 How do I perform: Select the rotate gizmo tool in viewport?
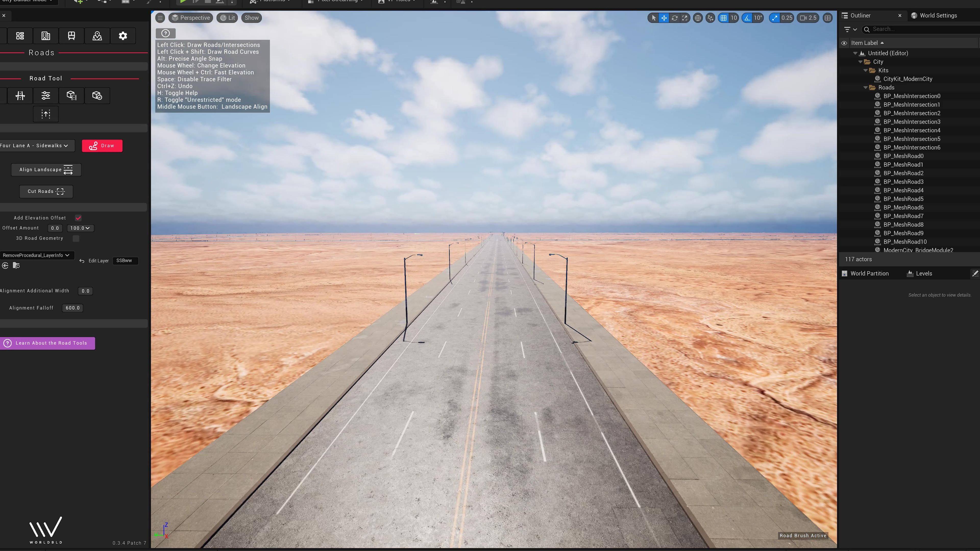675,18
